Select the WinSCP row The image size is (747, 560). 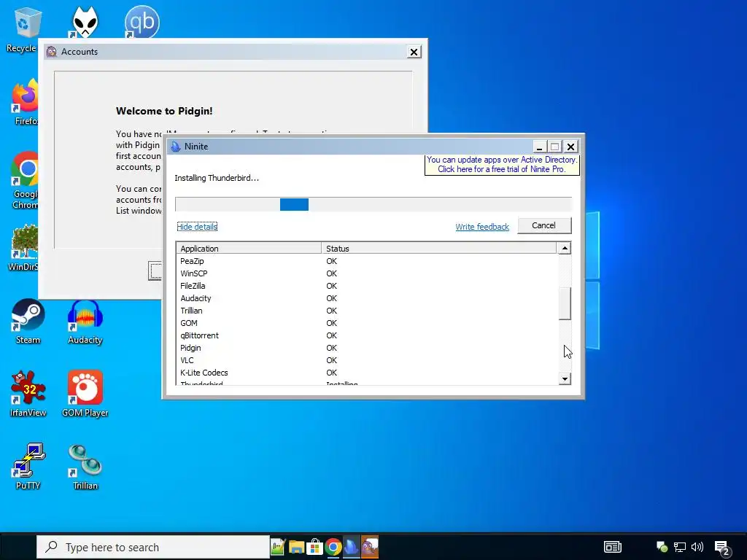(x=367, y=273)
